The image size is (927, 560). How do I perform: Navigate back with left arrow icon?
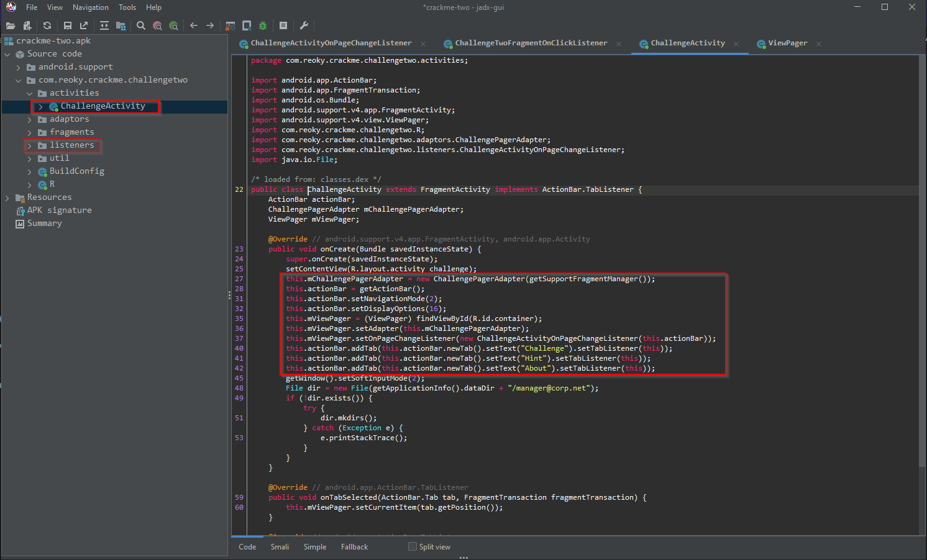coord(194,25)
